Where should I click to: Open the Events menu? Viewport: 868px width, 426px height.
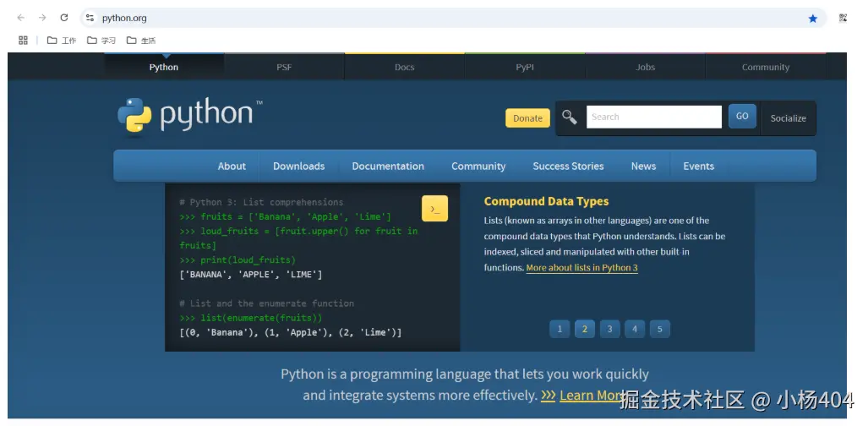pyautogui.click(x=699, y=167)
